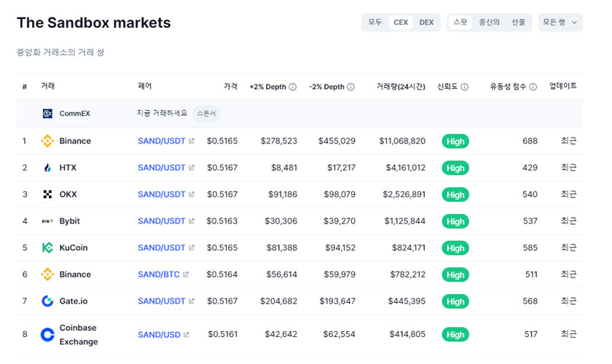Sort by the # column header
This screenshot has height=364, width=612.
[25, 87]
